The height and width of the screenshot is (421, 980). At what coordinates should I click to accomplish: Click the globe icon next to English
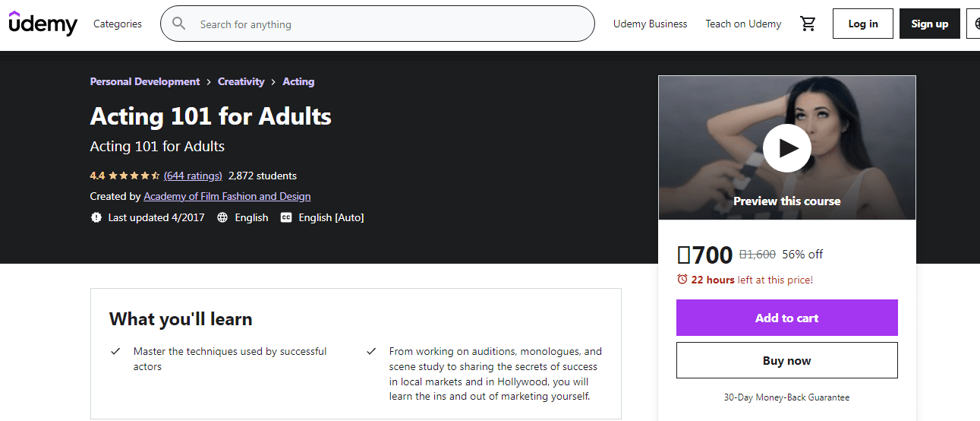(x=222, y=217)
